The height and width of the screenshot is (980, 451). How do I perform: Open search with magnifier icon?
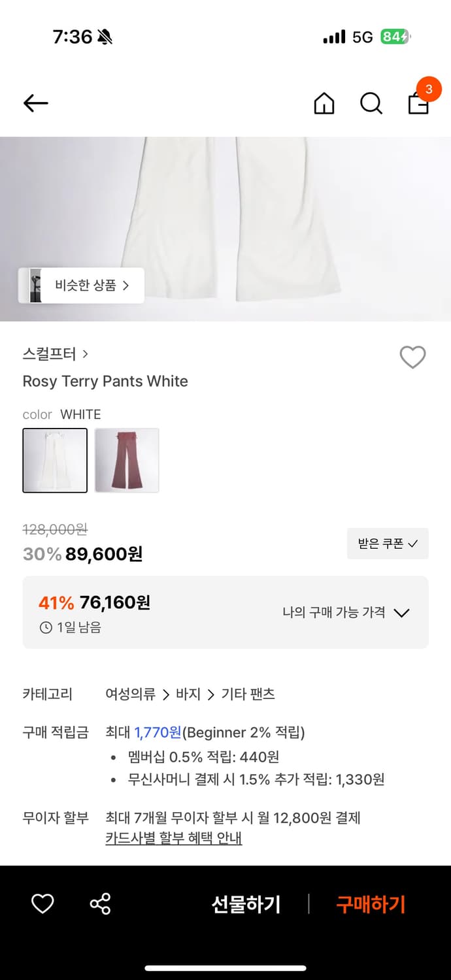pyautogui.click(x=371, y=103)
